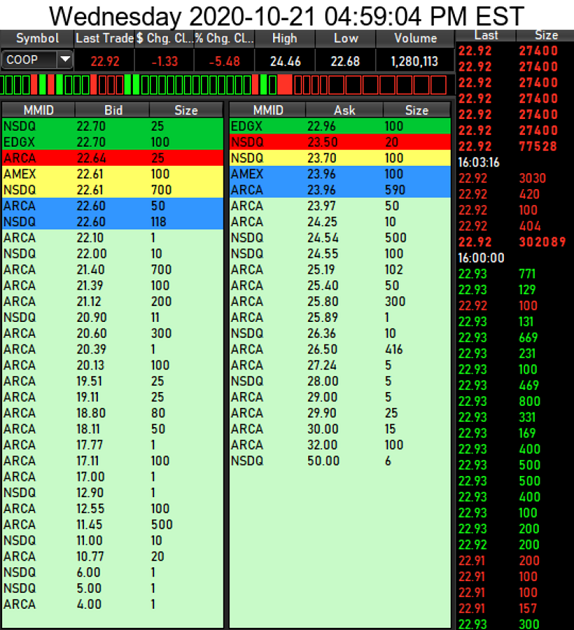Select the 22.93 print with size 771
The image size is (574, 630).
pos(515,274)
